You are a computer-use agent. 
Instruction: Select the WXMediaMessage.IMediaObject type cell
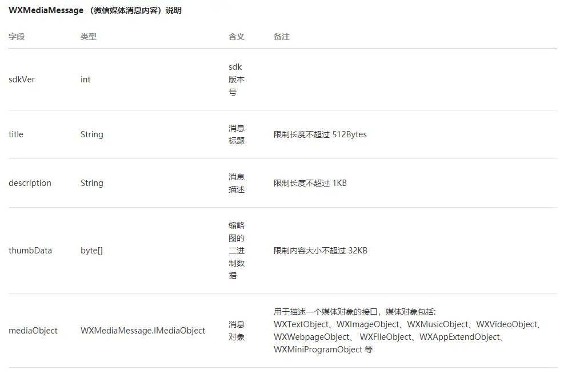[143, 331]
